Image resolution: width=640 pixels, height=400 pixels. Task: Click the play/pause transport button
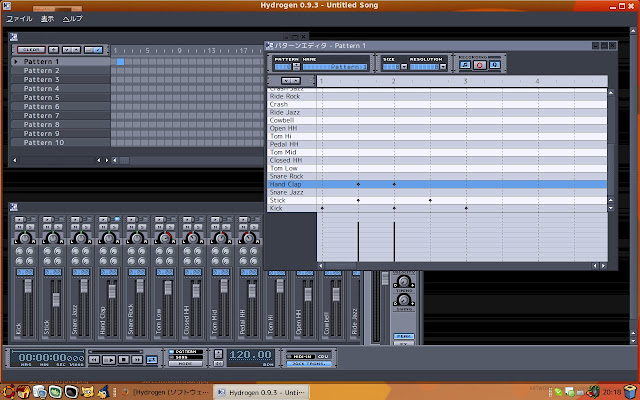pos(109,360)
